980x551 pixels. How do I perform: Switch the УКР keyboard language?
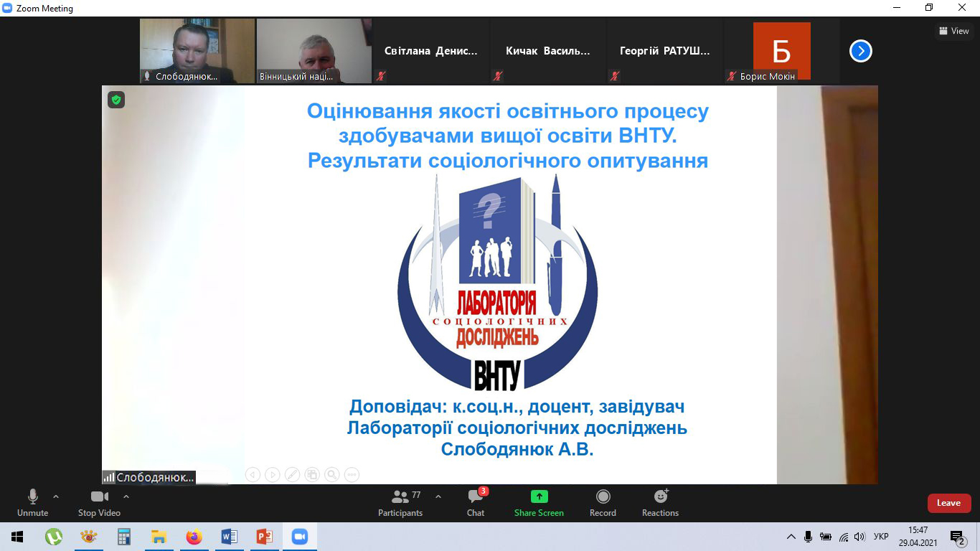[x=881, y=537]
